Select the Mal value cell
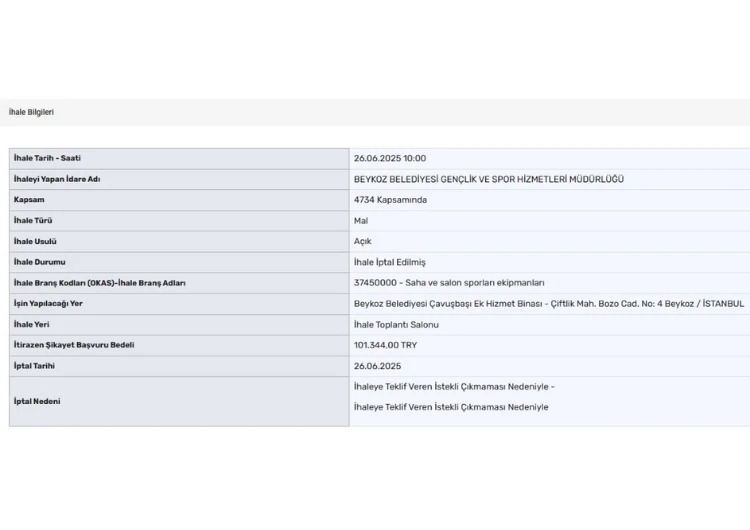The image size is (750, 530). tap(361, 220)
